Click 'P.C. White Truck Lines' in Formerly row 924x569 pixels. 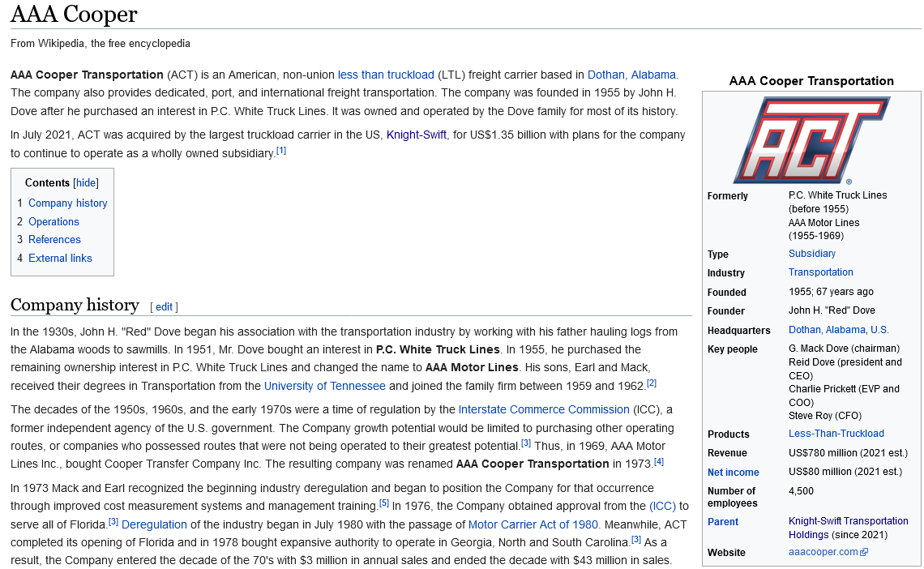tap(837, 195)
